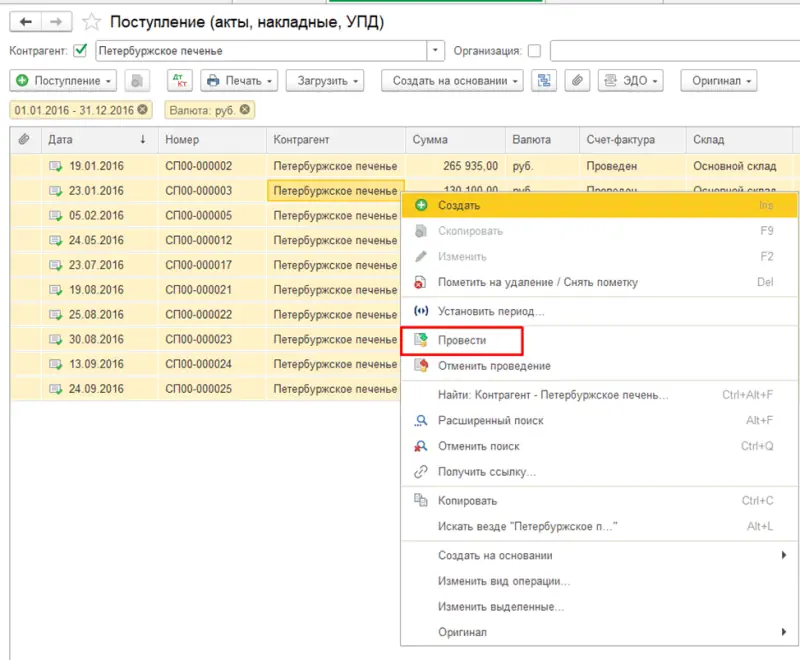Click the back navigation arrow

(24, 20)
